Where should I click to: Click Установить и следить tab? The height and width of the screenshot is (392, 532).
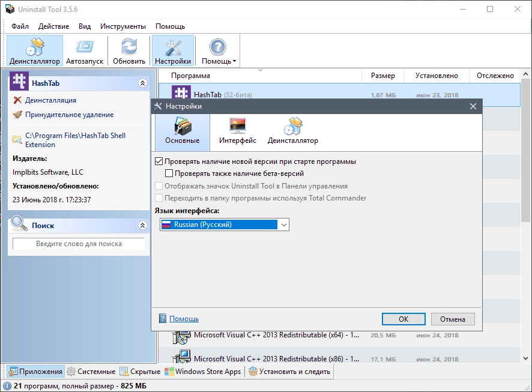tap(289, 372)
